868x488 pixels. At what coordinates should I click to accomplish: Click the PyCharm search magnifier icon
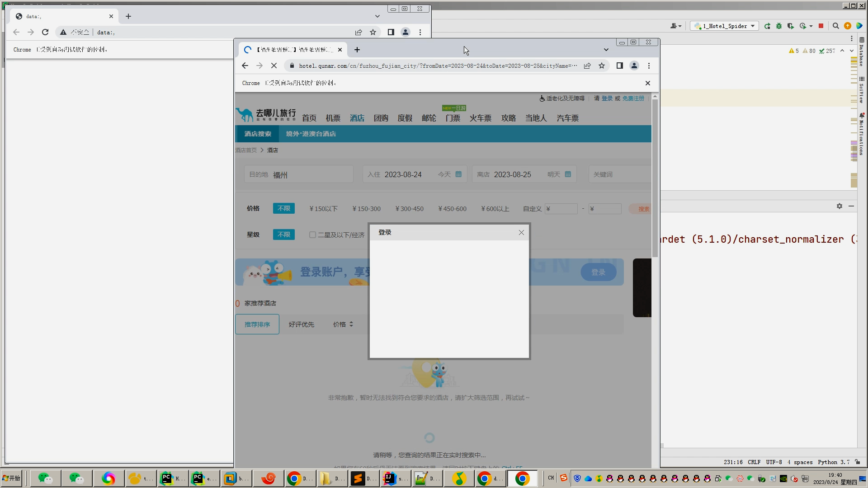pyautogui.click(x=836, y=26)
